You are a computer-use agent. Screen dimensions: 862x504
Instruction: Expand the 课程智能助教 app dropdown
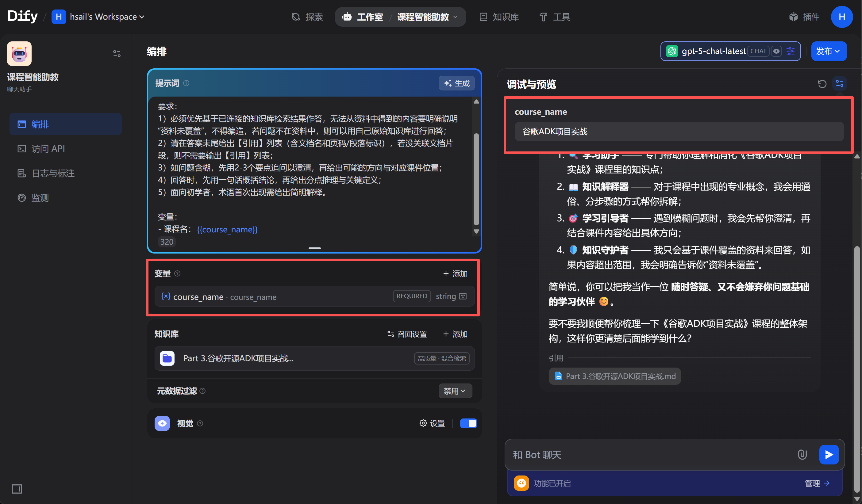point(428,17)
